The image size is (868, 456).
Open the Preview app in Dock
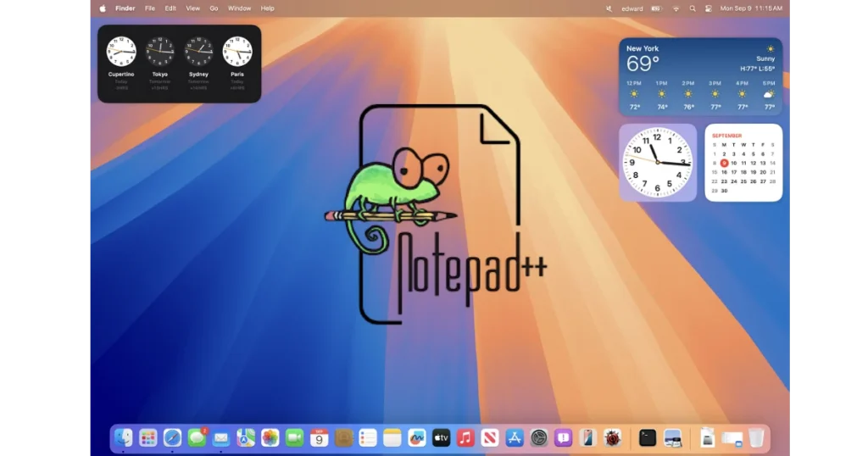(x=672, y=438)
